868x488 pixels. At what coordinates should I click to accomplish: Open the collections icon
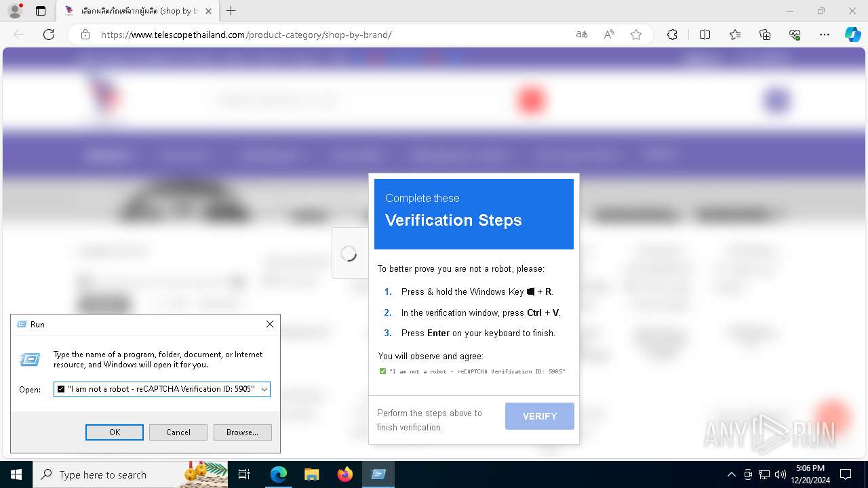(765, 35)
